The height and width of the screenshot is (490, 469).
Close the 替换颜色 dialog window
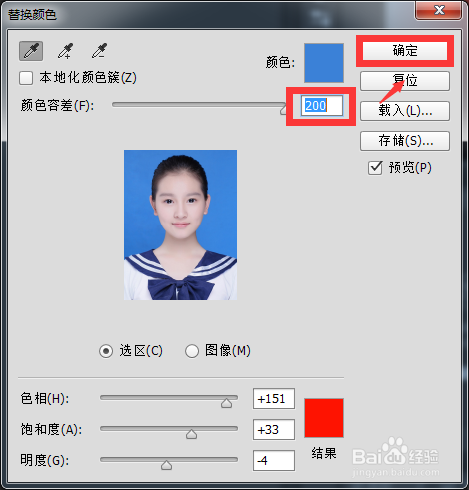point(439,10)
